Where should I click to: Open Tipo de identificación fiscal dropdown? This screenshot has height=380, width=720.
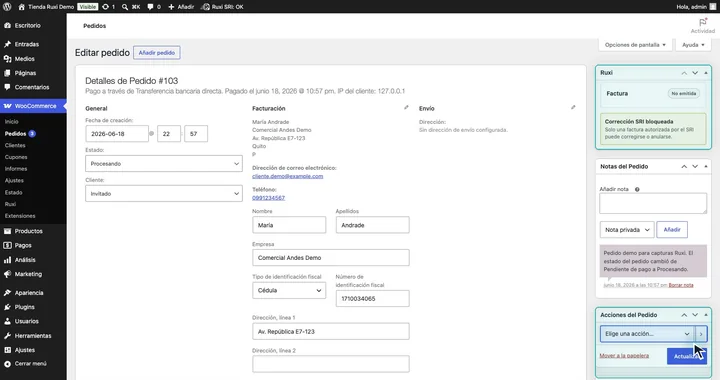click(289, 291)
